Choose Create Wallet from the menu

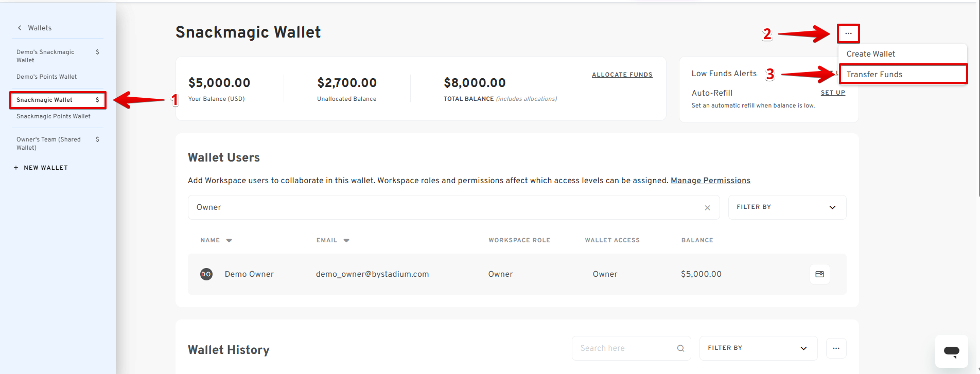click(x=870, y=54)
